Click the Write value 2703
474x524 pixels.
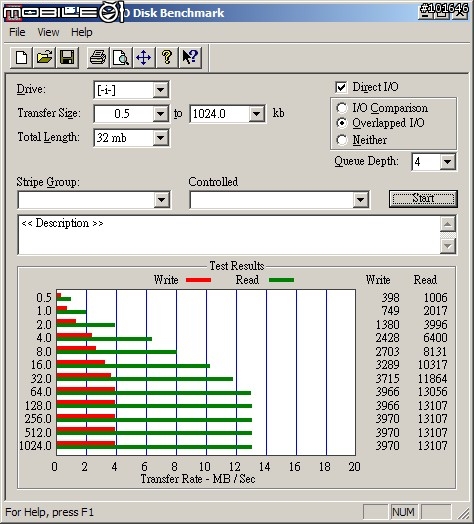(x=387, y=351)
